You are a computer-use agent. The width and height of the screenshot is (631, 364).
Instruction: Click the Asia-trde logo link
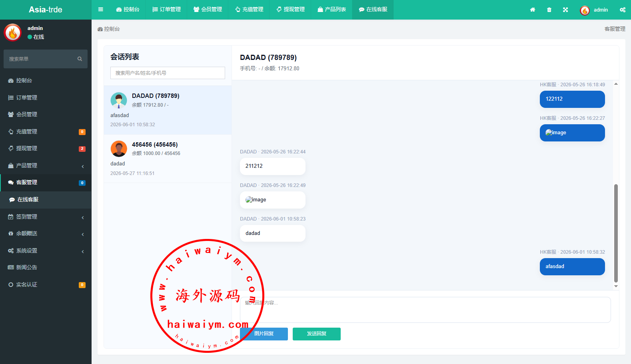(46, 10)
